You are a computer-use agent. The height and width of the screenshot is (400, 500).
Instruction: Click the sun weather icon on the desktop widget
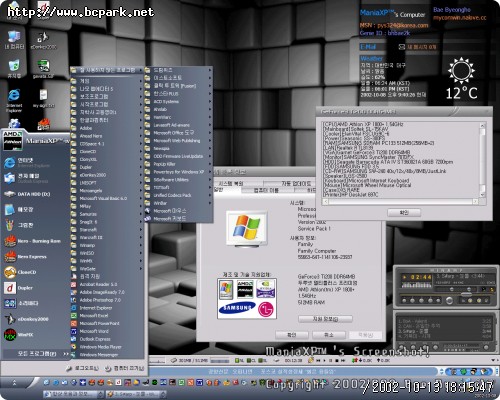pos(461,70)
